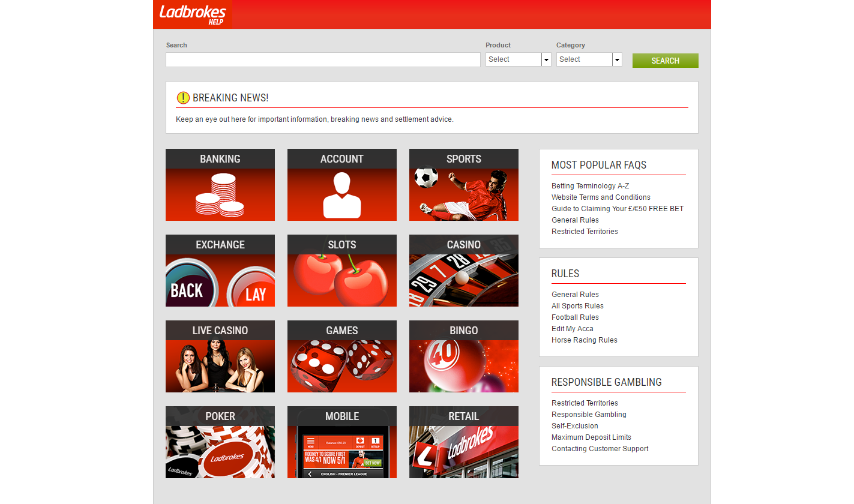Viewport: 854px width, 504px height.
Task: Open the Bingo ball tile
Action: pyautogui.click(x=463, y=356)
